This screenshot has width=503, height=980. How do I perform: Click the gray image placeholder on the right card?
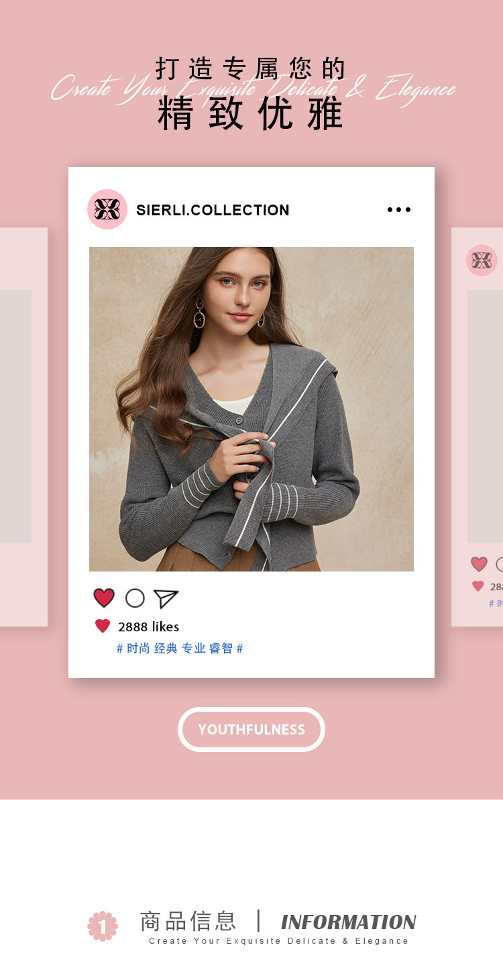(x=485, y=416)
